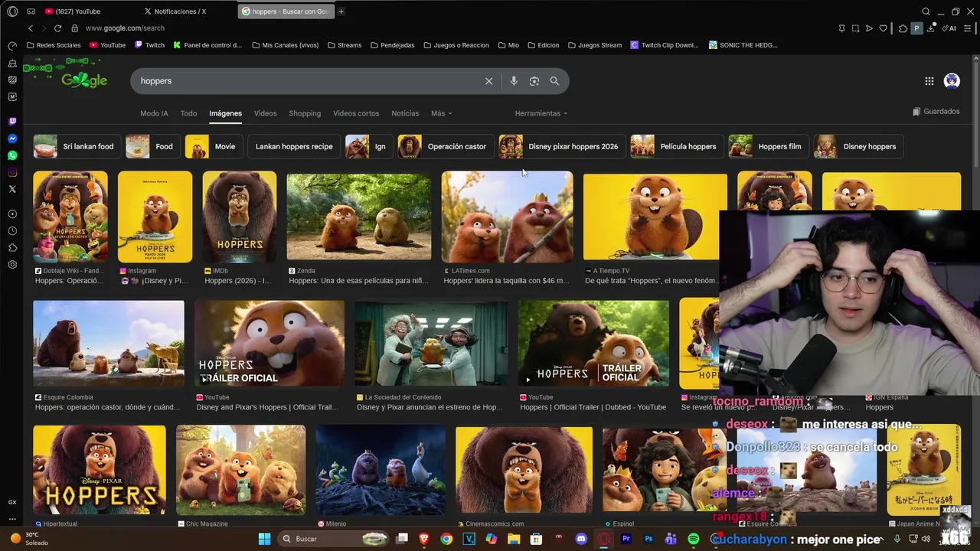Open the sidebar extensions cube icon
The width and height of the screenshot is (980, 551).
click(12, 248)
